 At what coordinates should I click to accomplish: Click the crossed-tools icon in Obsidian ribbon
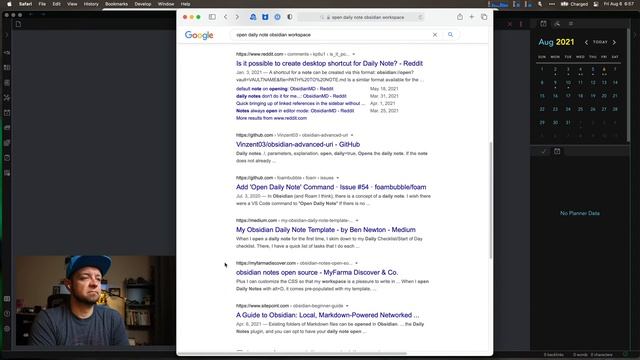(x=7, y=98)
